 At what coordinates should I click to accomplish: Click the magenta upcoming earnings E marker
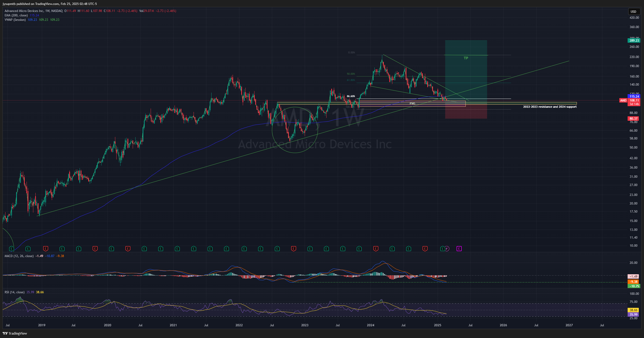459,249
